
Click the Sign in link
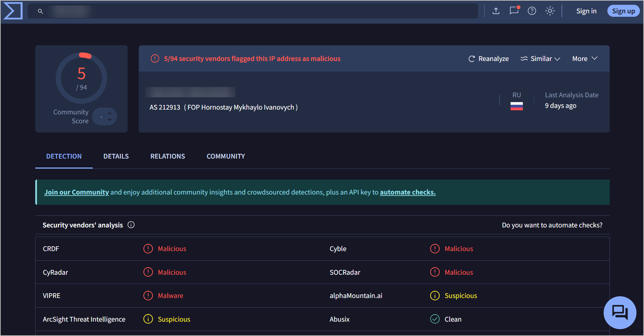pyautogui.click(x=586, y=11)
